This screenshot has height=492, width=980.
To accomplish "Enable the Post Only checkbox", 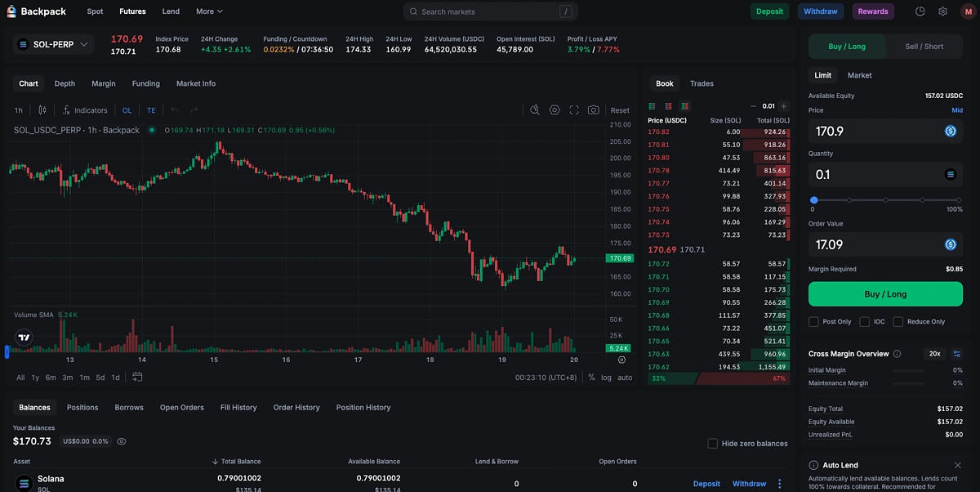I will click(813, 322).
